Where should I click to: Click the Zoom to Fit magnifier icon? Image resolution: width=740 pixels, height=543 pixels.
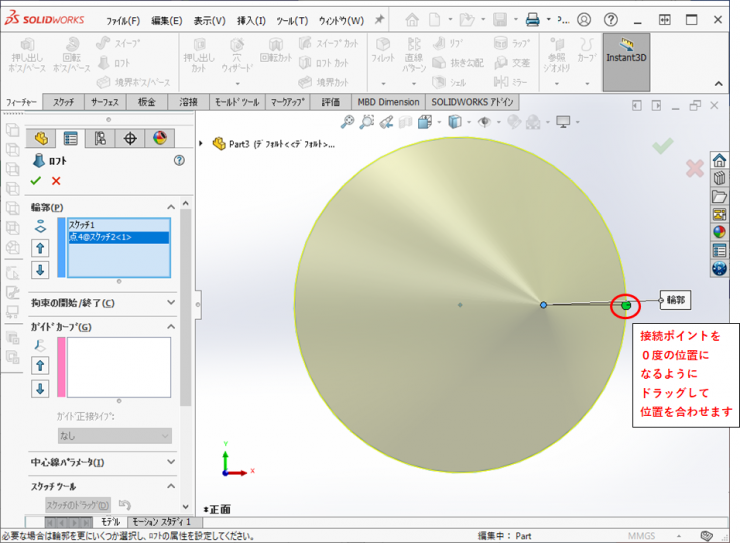click(347, 122)
